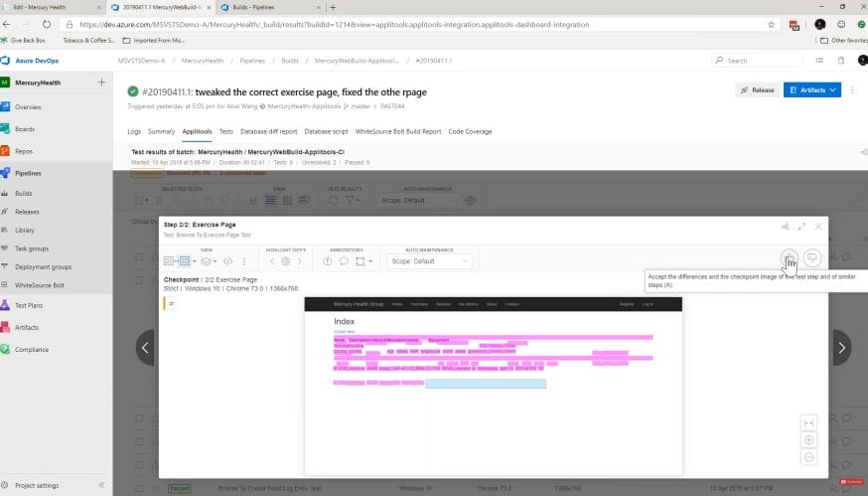The image size is (868, 496).
Task: Reload the page with refresh button
Action: pos(47,25)
